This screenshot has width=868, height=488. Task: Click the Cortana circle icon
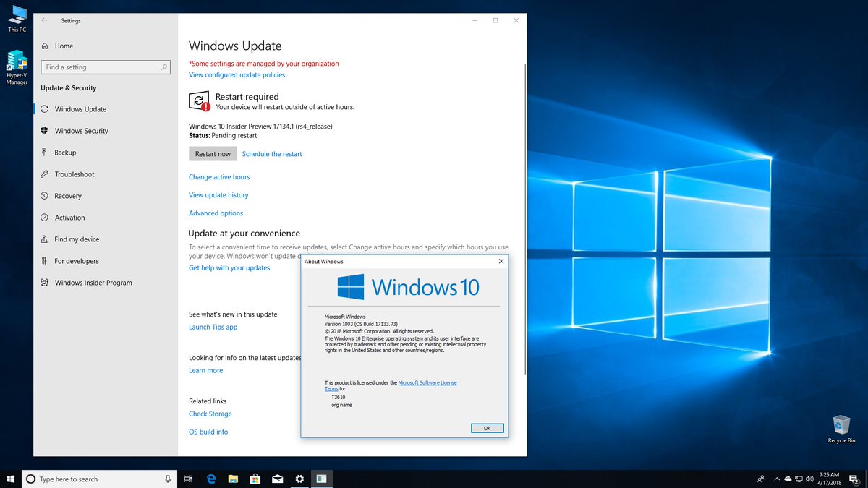coord(30,479)
